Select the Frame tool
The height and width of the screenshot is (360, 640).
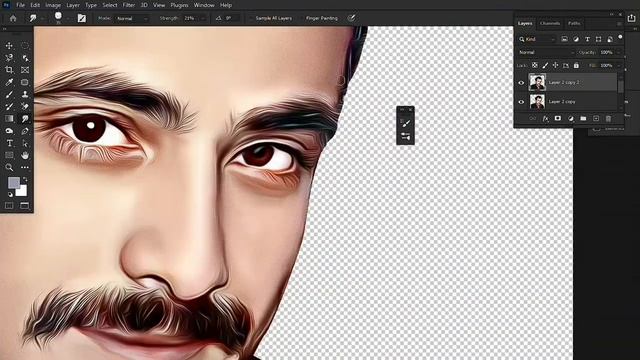coord(25,70)
